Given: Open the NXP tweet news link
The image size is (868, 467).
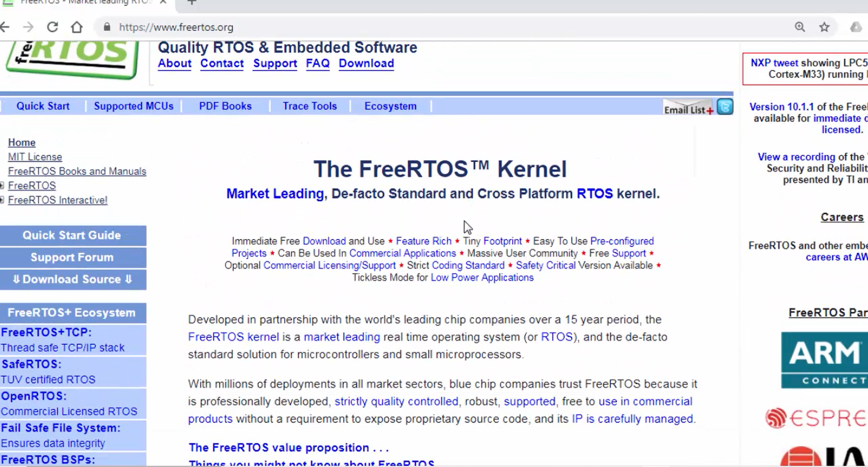Looking at the screenshot, I should pos(775,63).
